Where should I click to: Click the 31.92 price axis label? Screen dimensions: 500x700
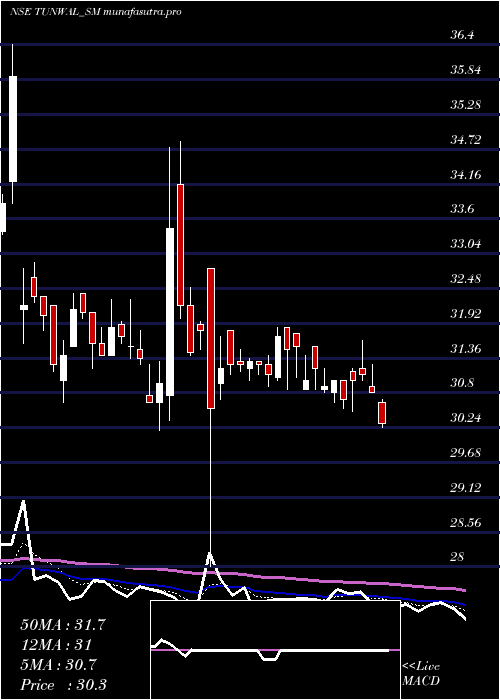pos(466,313)
